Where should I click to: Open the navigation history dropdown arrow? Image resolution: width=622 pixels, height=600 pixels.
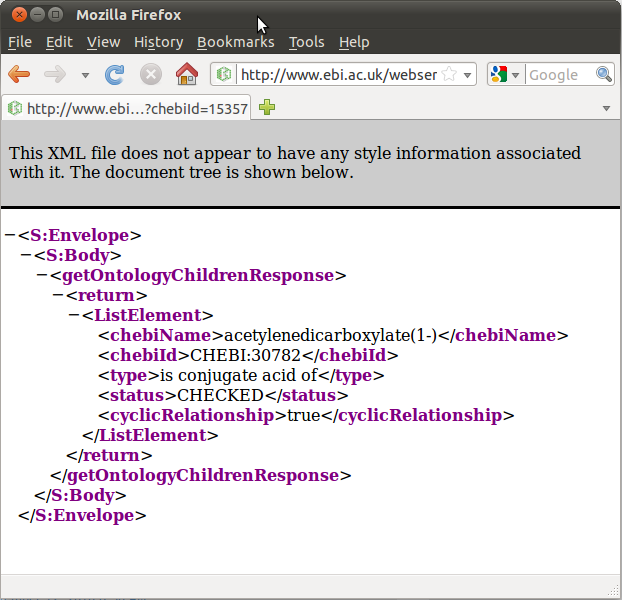85,76
